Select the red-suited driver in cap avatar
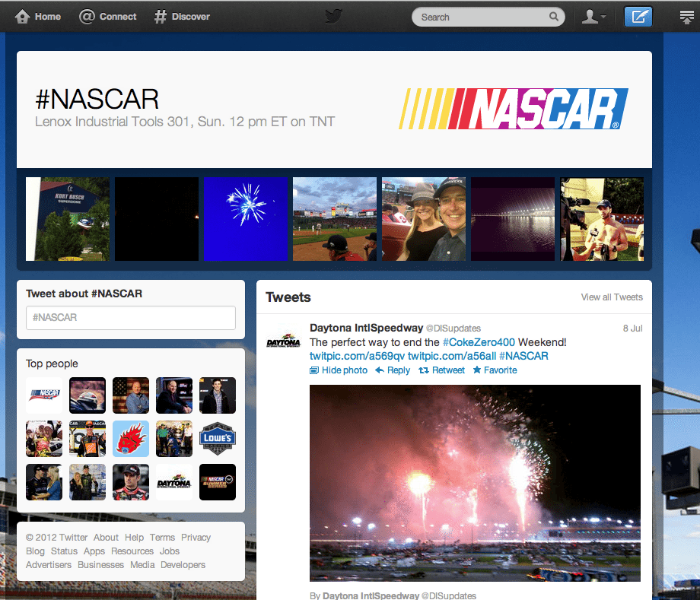Image resolution: width=700 pixels, height=600 pixels. pos(131,482)
